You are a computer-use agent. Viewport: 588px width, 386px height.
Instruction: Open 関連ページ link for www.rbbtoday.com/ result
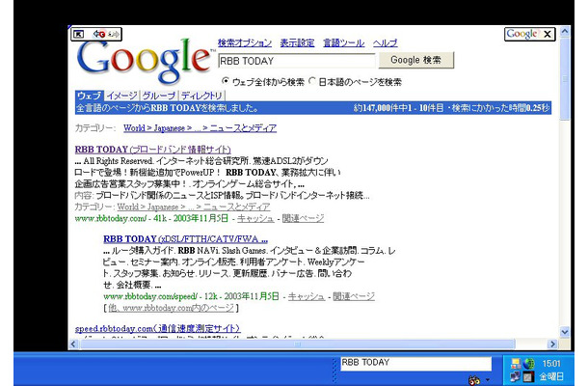pyautogui.click(x=303, y=218)
